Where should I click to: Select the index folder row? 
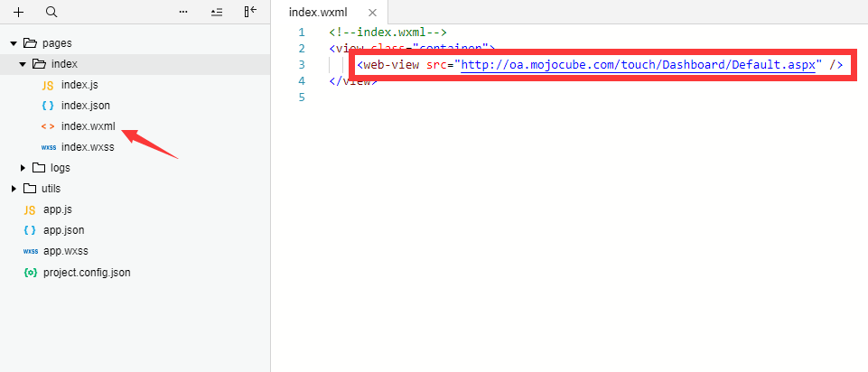[x=135, y=64]
